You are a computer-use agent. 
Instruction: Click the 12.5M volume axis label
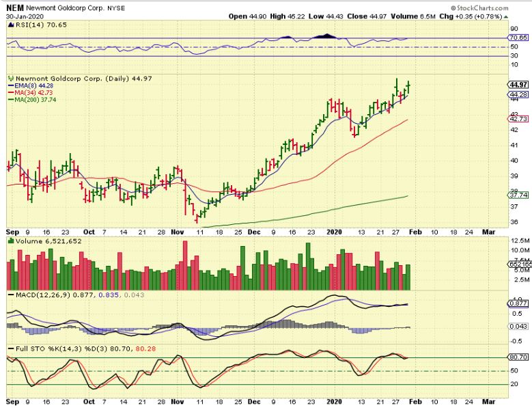[x=520, y=241]
